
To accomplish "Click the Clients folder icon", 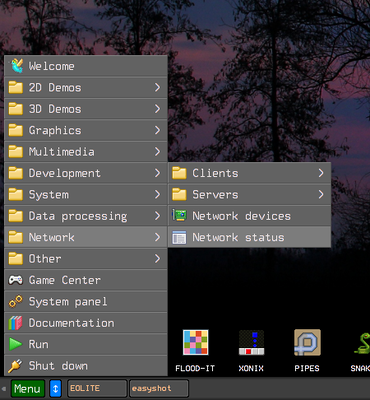I will click(179, 173).
